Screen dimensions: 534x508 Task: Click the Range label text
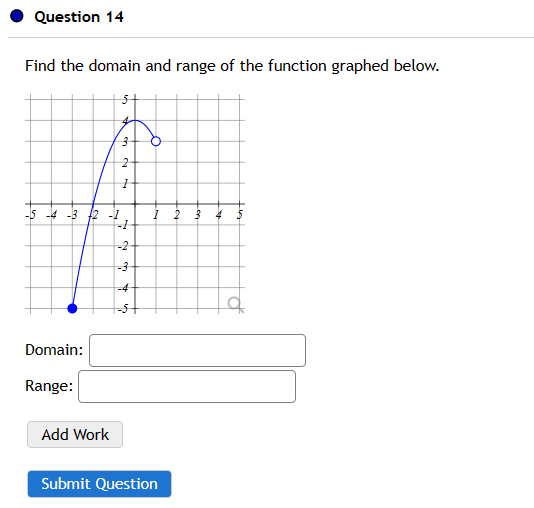49,386
